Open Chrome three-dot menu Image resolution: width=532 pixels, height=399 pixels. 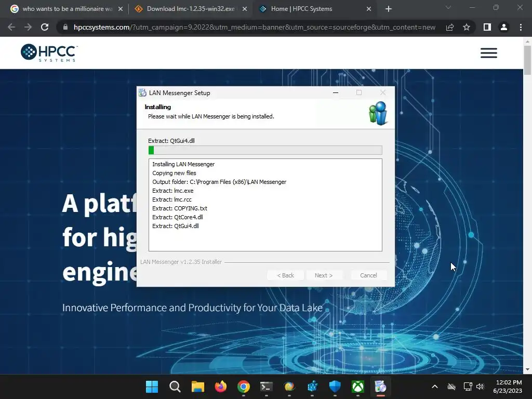521,27
